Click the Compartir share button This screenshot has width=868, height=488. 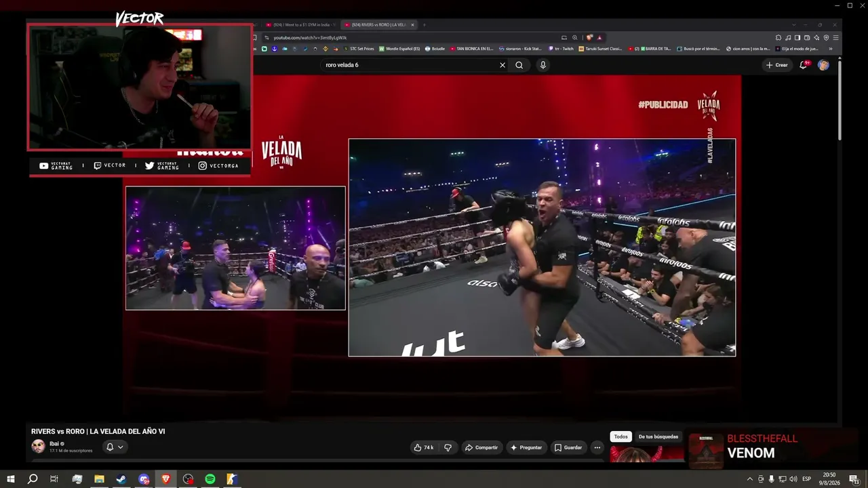(x=481, y=447)
